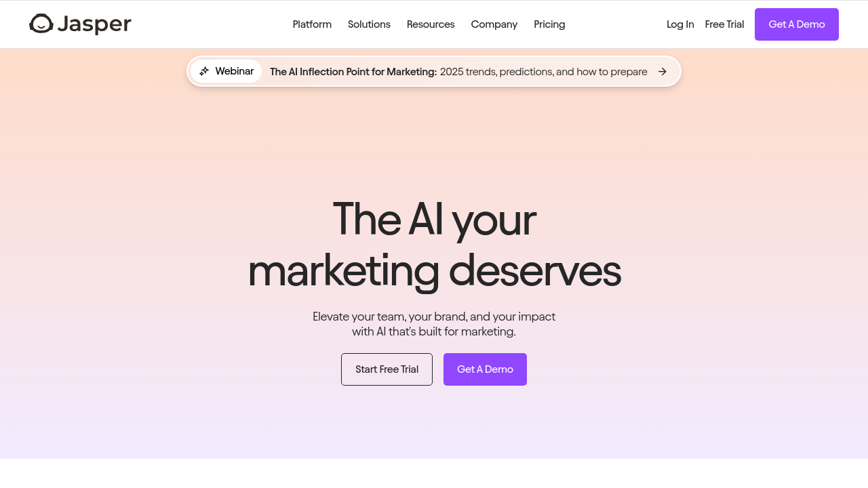Click the Jasper smiley face logo icon
The width and height of the screenshot is (868, 488).
[x=41, y=24]
